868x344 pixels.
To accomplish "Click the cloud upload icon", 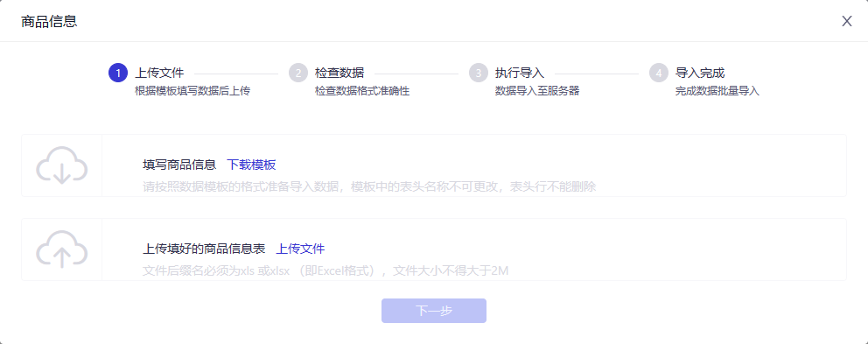I will (61, 249).
